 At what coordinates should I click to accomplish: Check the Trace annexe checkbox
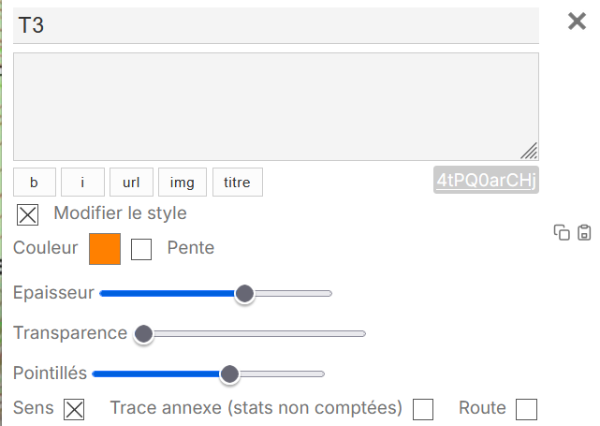click(424, 409)
